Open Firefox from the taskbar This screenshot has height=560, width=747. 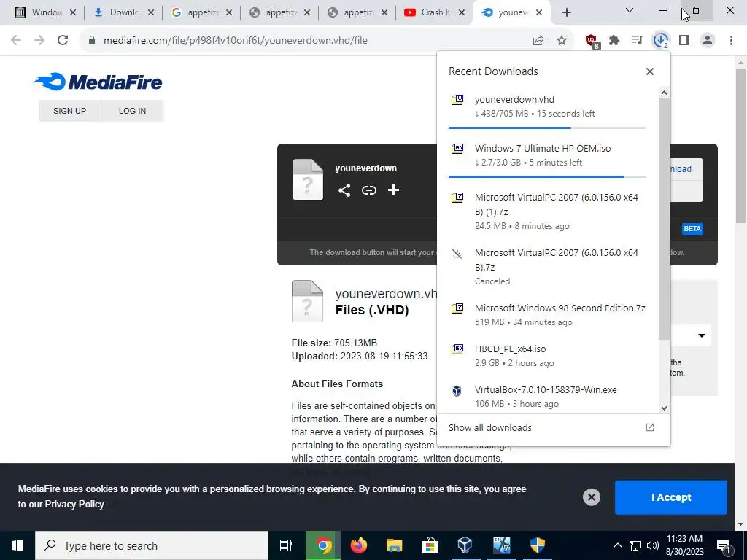[359, 545]
